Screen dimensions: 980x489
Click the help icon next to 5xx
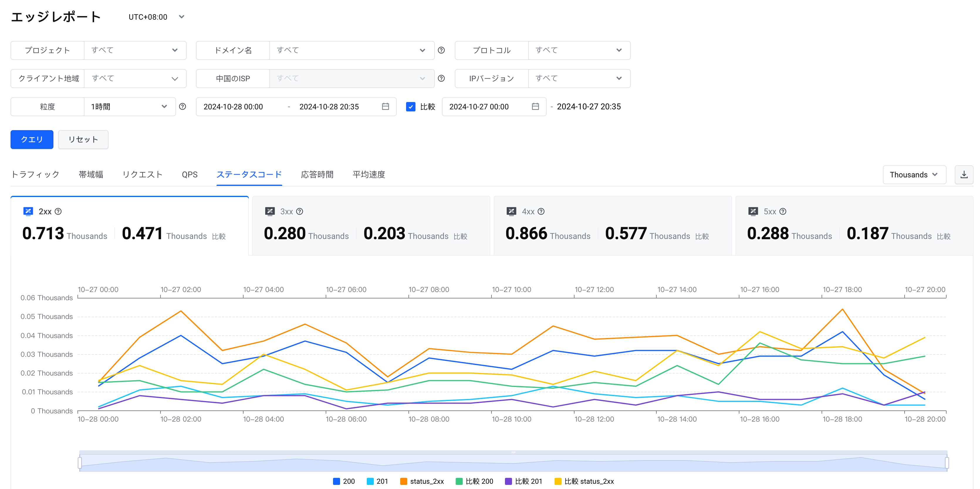point(783,211)
